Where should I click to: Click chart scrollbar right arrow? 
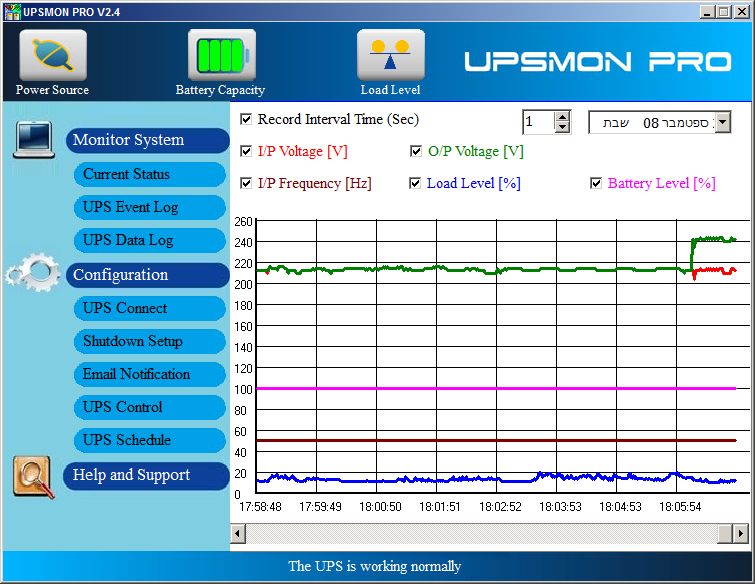(x=741, y=533)
